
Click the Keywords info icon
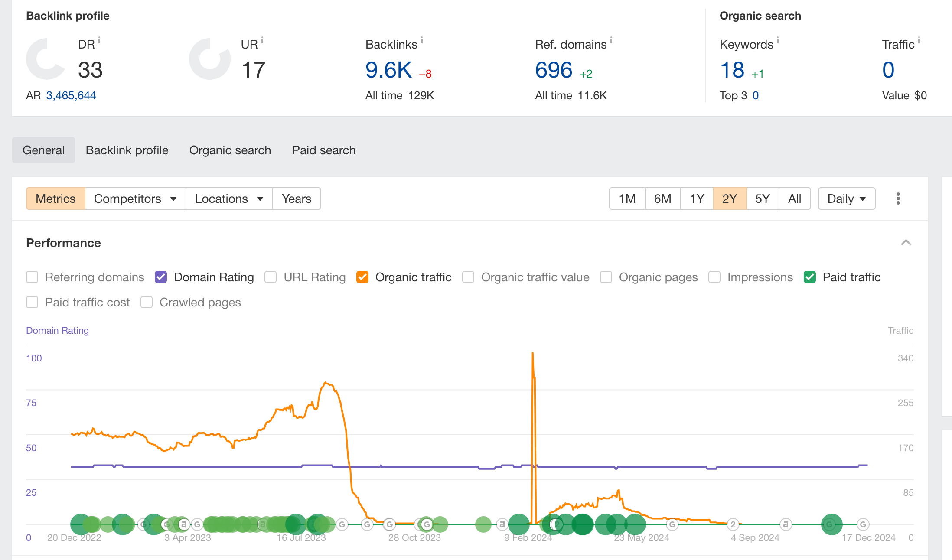click(778, 40)
